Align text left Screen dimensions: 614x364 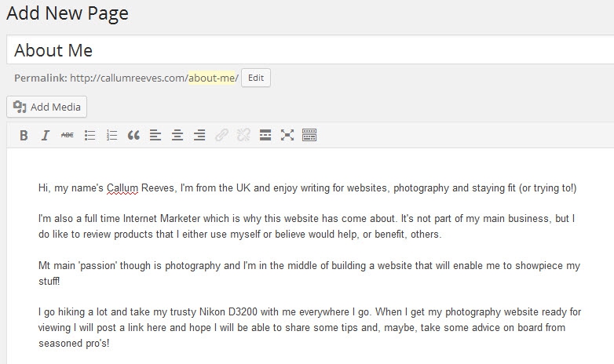click(155, 136)
